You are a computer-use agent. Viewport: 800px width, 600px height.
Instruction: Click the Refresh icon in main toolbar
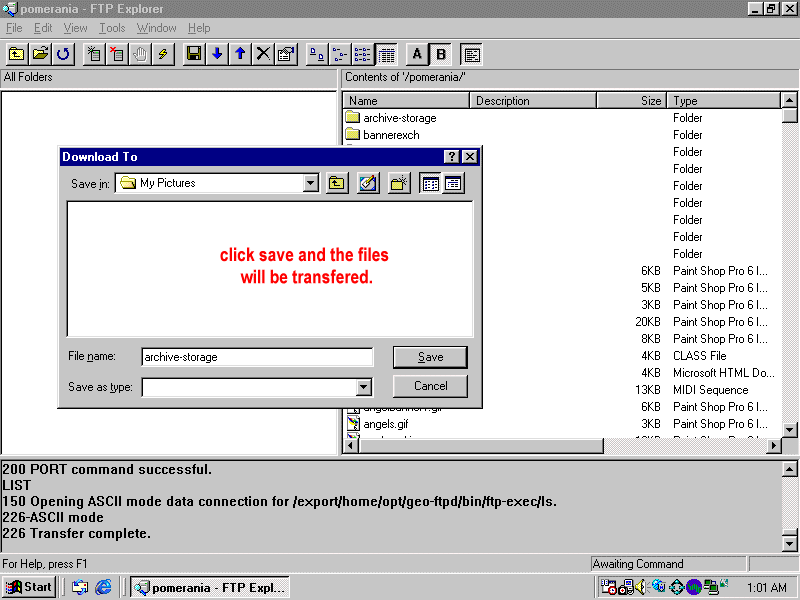(x=63, y=54)
